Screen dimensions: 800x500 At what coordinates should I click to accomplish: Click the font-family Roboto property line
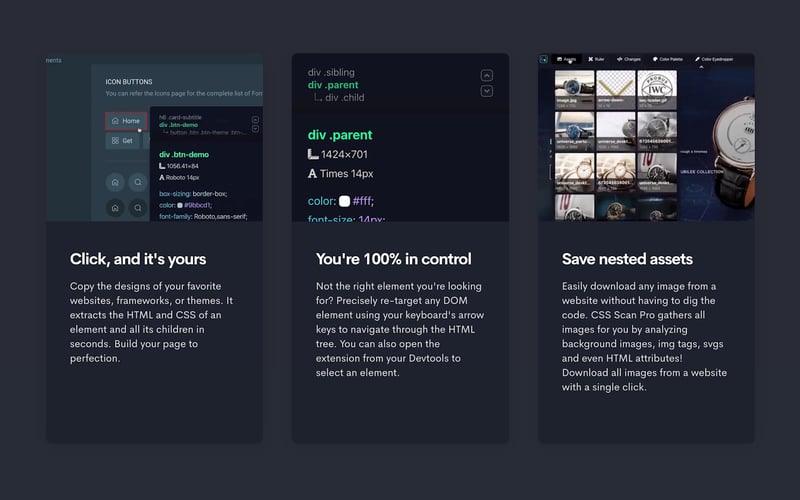(x=203, y=216)
